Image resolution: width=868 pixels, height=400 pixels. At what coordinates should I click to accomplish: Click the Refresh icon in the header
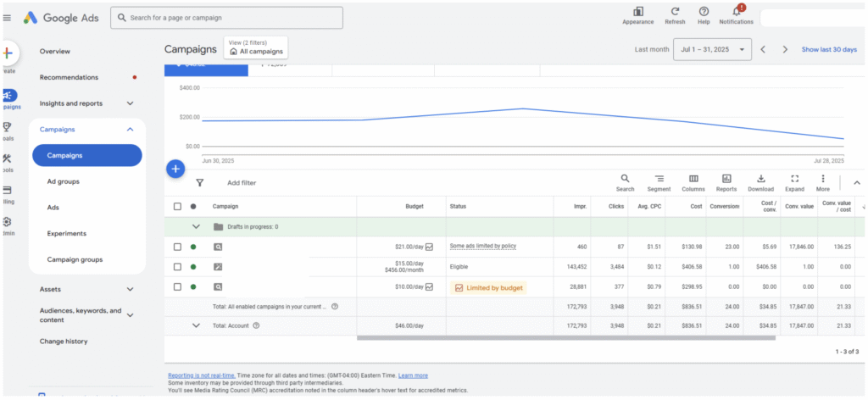pos(675,12)
